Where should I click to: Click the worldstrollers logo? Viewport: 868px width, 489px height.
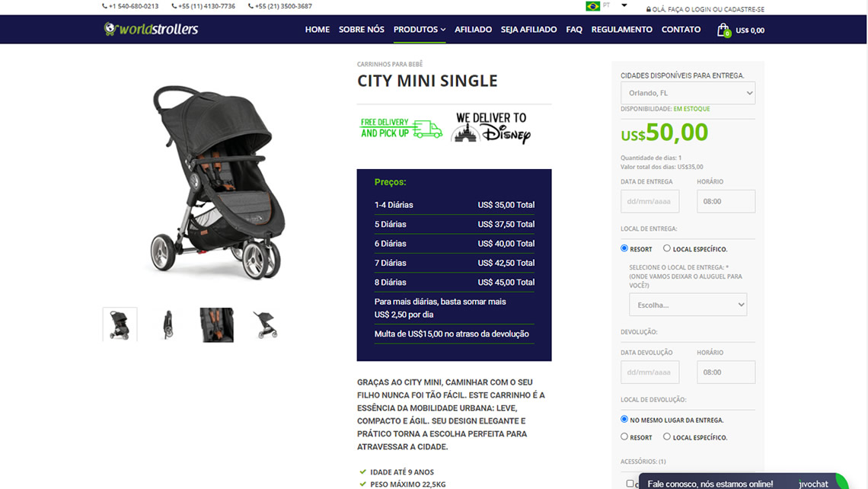151,29
